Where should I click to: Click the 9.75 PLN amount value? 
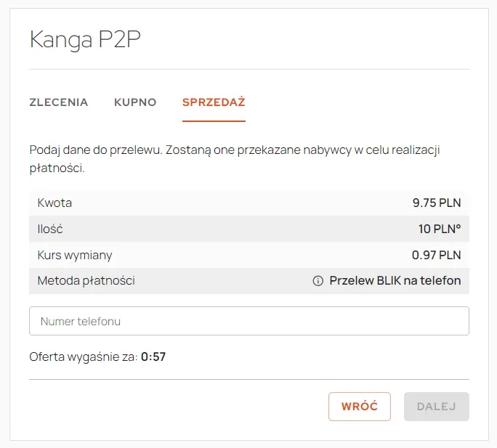click(x=437, y=203)
